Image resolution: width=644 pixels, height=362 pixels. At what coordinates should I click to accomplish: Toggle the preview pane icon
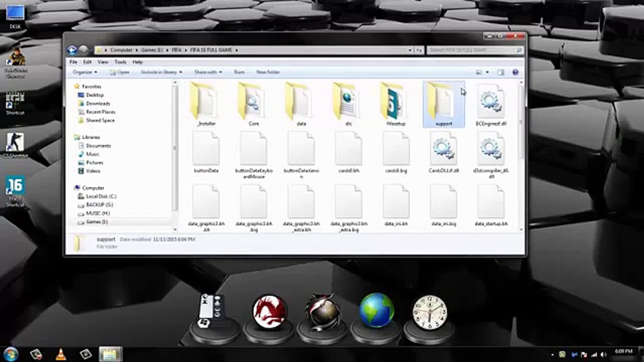point(500,72)
